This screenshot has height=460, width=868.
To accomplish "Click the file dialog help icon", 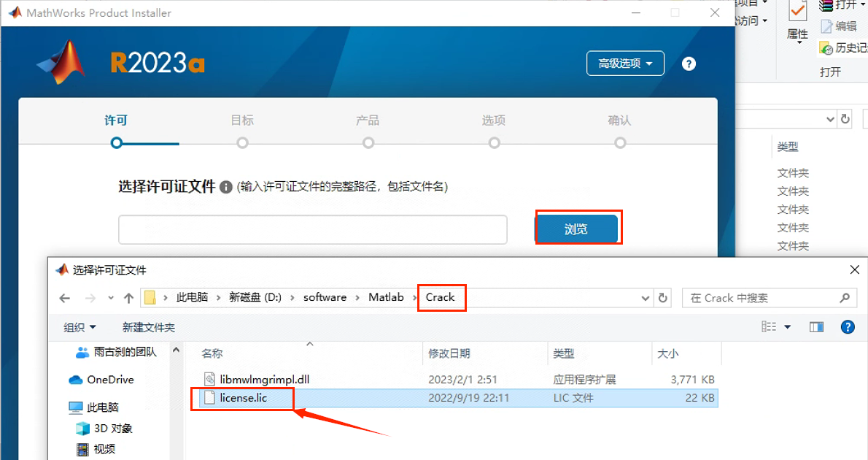I will coord(848,327).
